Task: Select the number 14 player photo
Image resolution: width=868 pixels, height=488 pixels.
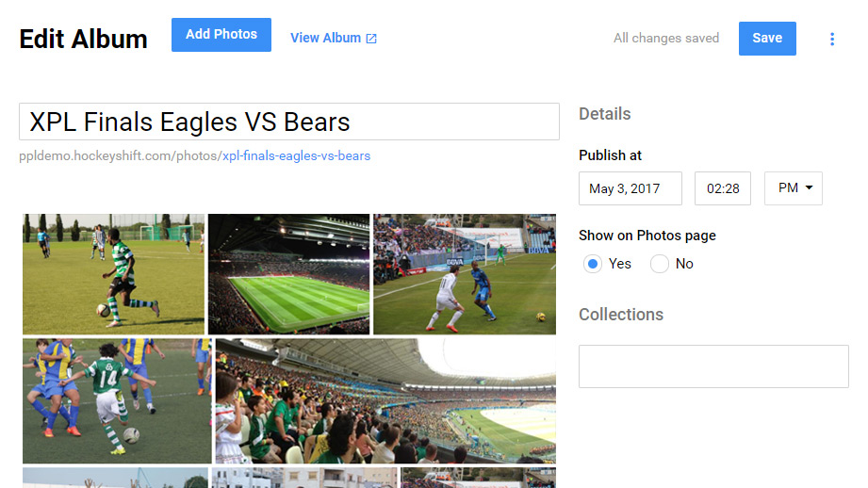Action: coord(117,401)
